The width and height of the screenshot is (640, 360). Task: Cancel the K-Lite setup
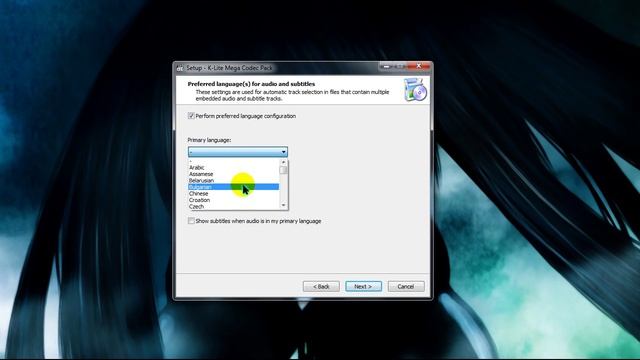point(406,287)
